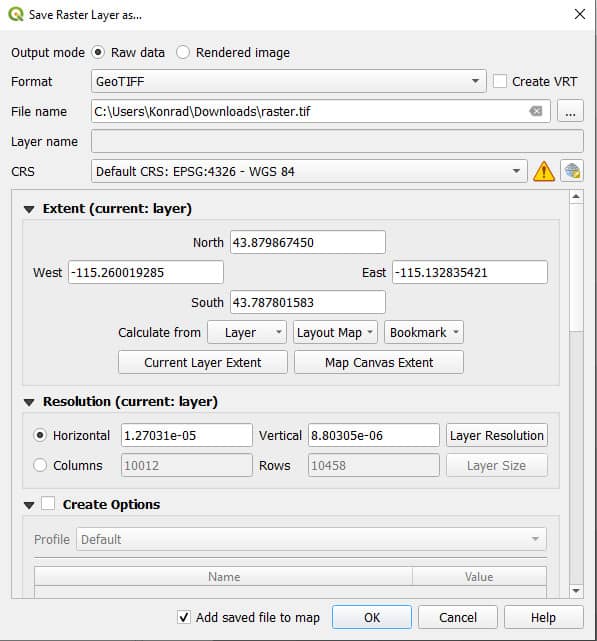Click the scrollbar up arrow
This screenshot has width=597, height=641.
click(576, 197)
